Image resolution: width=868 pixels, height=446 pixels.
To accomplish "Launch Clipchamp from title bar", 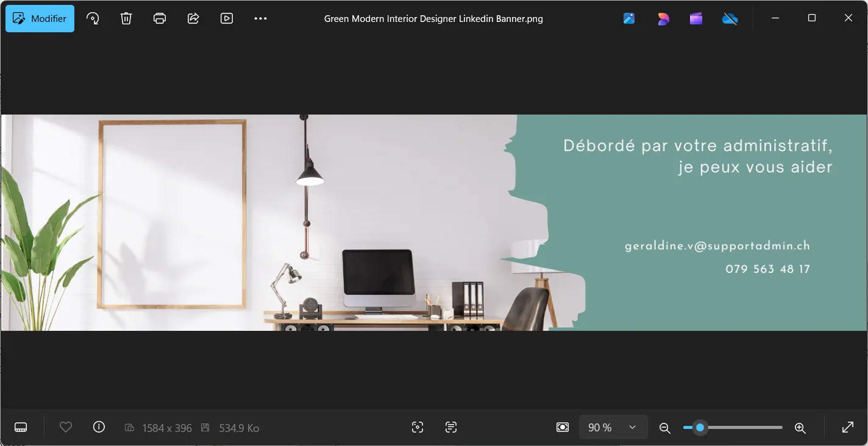I will click(696, 19).
